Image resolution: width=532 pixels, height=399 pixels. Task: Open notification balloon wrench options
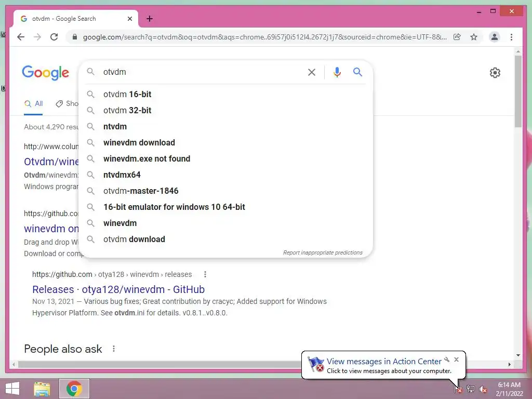[x=447, y=360]
